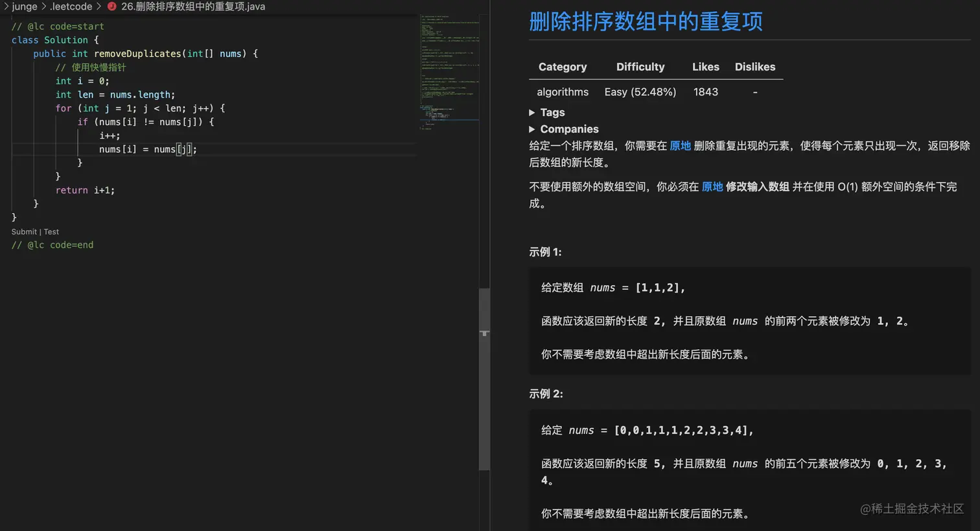Click the Category column header
Image resolution: width=980 pixels, height=531 pixels.
[563, 67]
